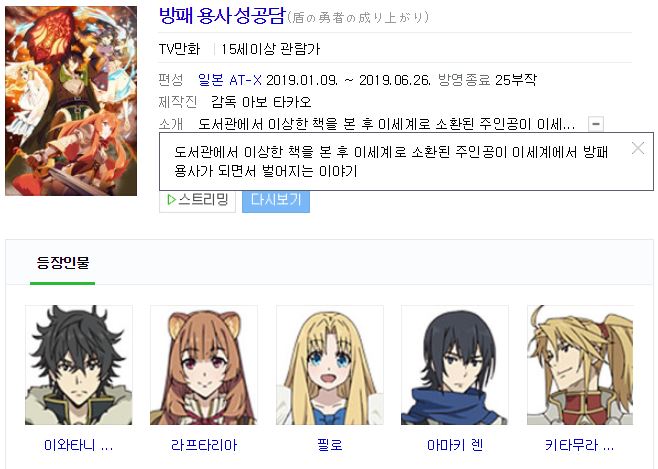Open the 다시보기 button
This screenshot has width=658, height=469.
point(276,201)
